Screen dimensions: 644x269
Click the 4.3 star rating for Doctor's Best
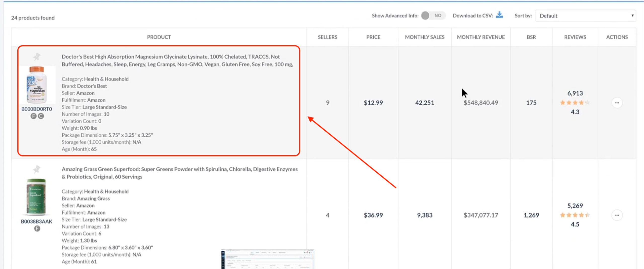point(575,103)
